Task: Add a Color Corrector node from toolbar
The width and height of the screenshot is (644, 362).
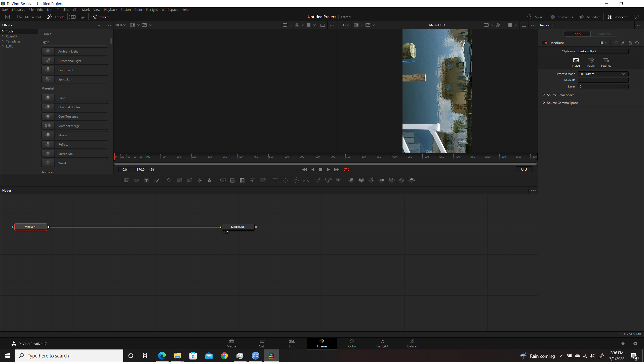Action: tap(169, 180)
